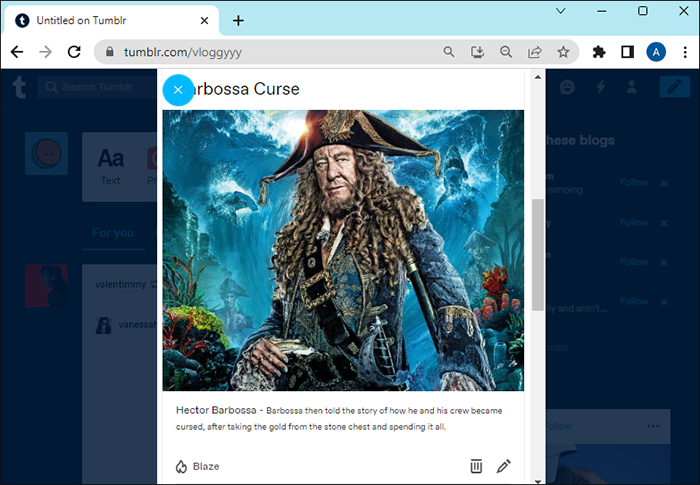Dismiss the second recommended blog
This screenshot has width=700, height=485.
click(x=664, y=223)
